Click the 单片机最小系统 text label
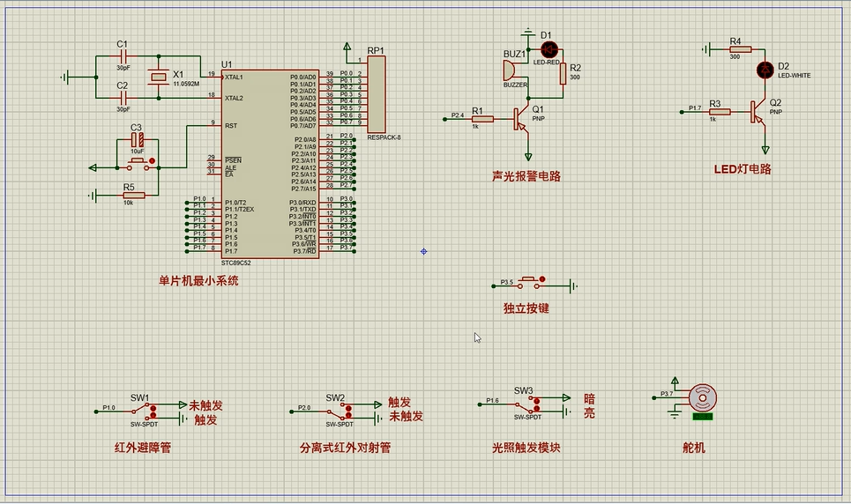The width and height of the screenshot is (851, 504). click(x=198, y=281)
